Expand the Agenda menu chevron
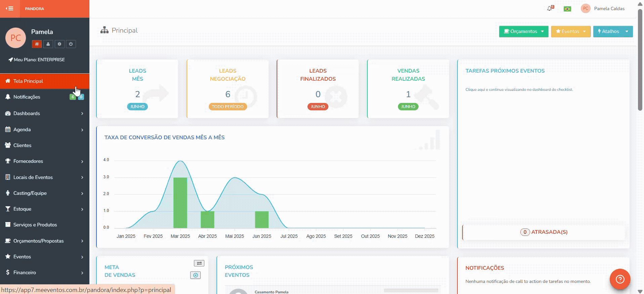The width and height of the screenshot is (644, 294). pyautogui.click(x=82, y=130)
